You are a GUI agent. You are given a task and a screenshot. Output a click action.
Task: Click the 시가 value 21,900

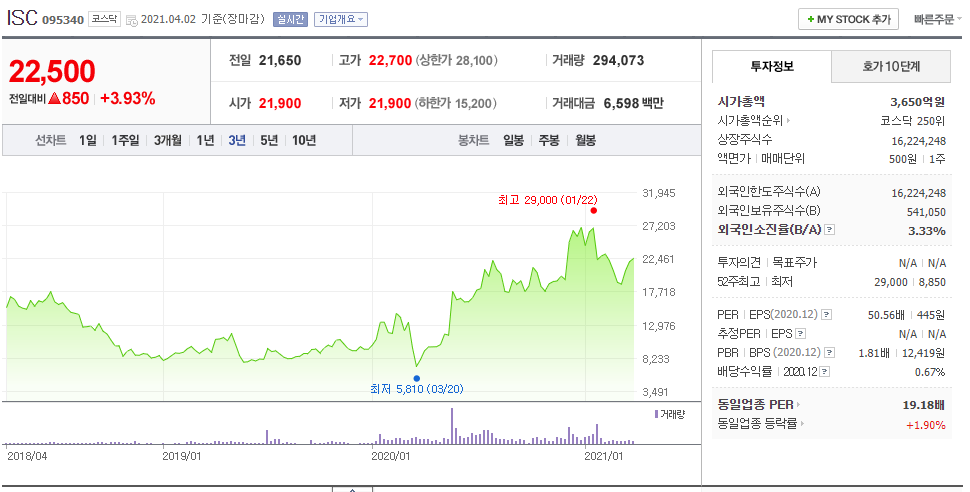coord(280,103)
